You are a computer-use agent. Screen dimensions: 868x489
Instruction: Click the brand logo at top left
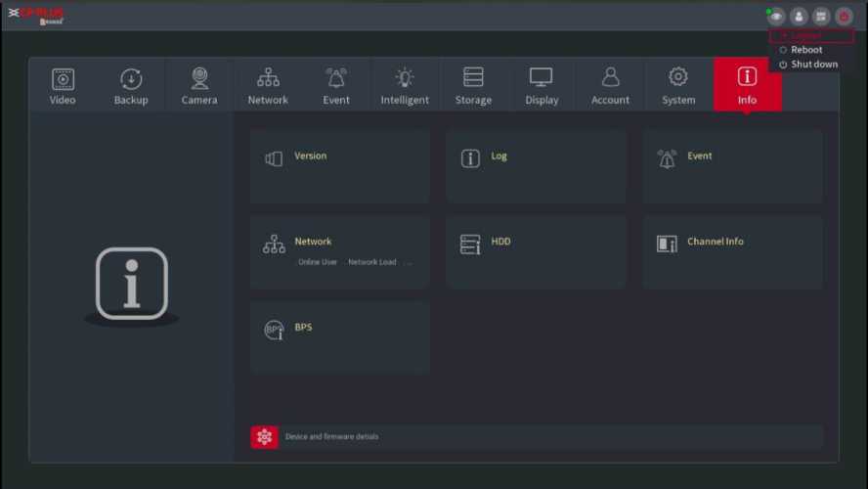(36, 16)
